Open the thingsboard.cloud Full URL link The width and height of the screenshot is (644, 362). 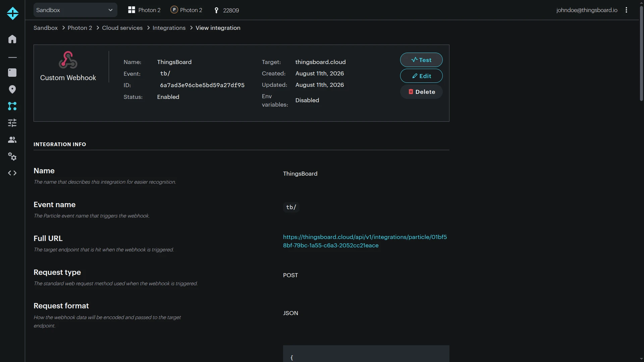coord(365,241)
